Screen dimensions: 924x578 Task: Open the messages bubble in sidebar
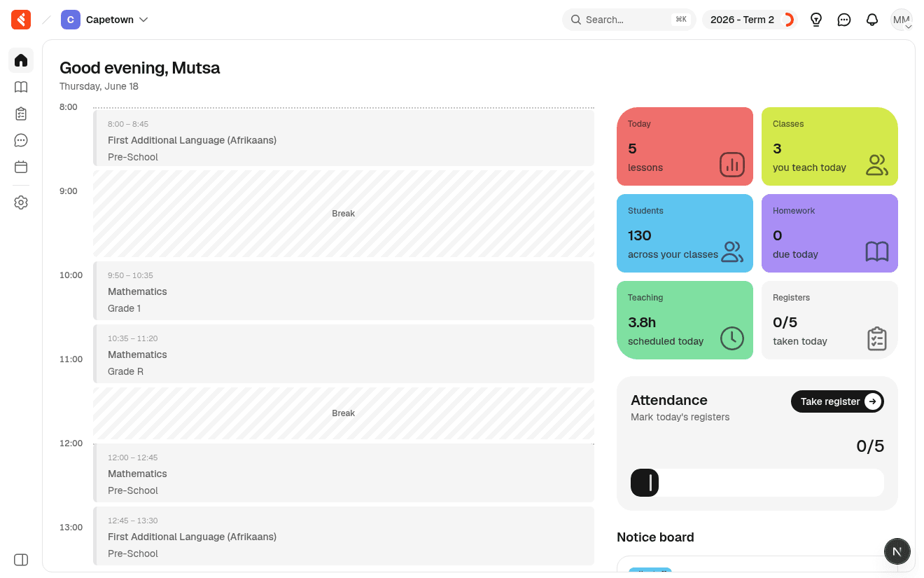(21, 140)
